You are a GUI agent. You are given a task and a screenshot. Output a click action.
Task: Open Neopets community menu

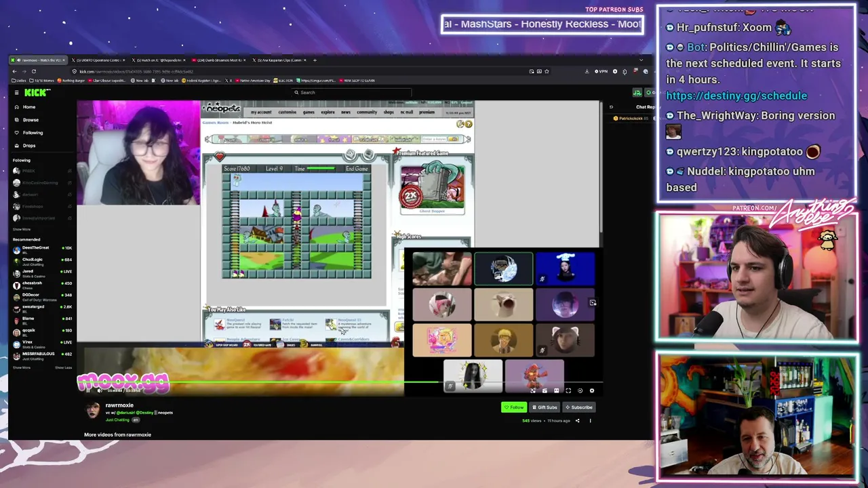(367, 113)
